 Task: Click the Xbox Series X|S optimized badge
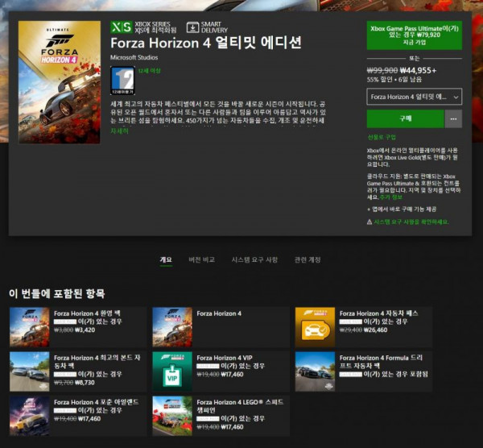pyautogui.click(x=122, y=27)
